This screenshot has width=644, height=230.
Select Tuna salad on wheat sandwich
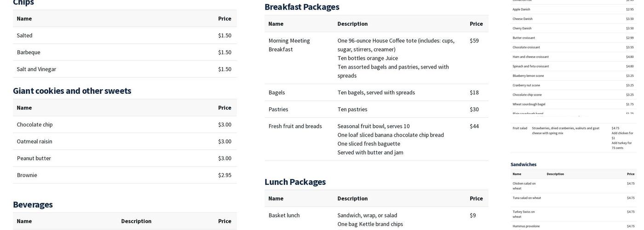pos(527,198)
